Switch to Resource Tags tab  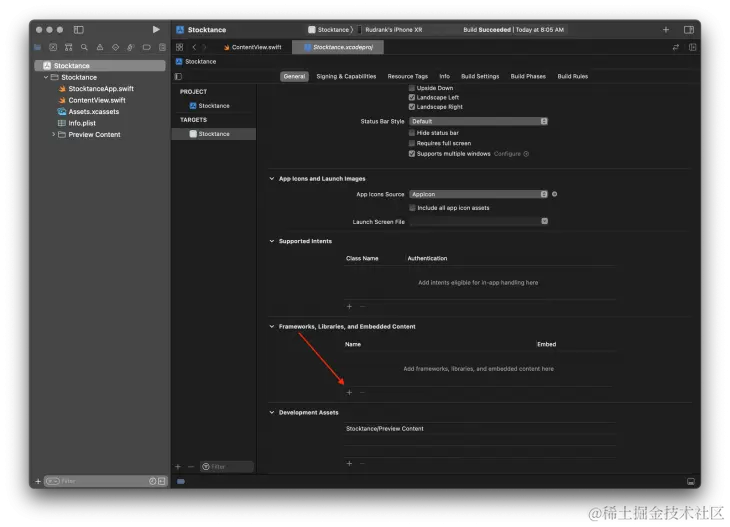408,76
